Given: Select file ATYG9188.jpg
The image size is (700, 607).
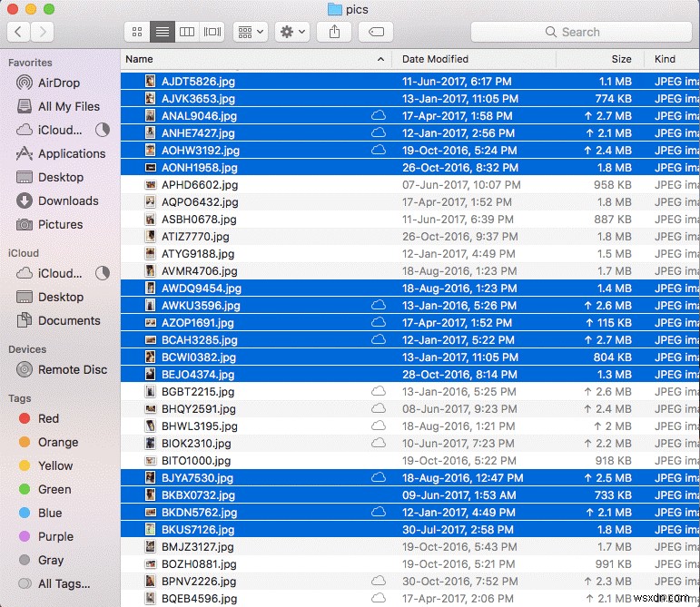Looking at the screenshot, I should 409,254.
